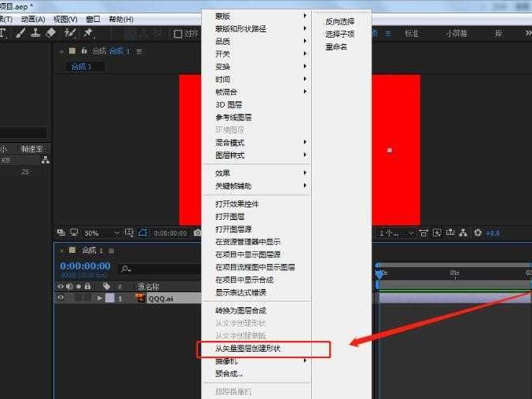Click the video eye column header
The width and height of the screenshot is (532, 399).
[61, 287]
